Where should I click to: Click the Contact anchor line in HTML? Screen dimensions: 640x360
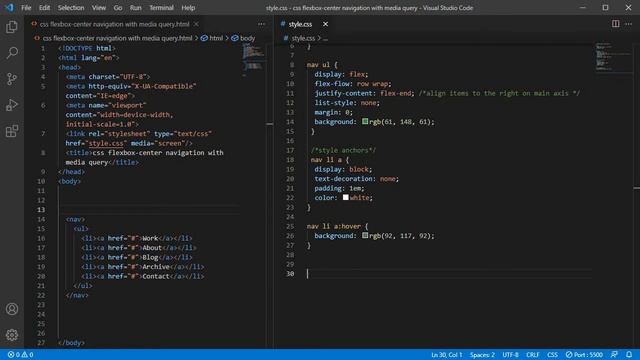pos(142,276)
